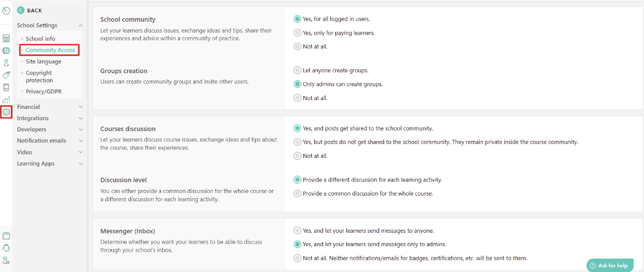Click the green Back arrow icon
The height and width of the screenshot is (272, 644).
coord(21,10)
